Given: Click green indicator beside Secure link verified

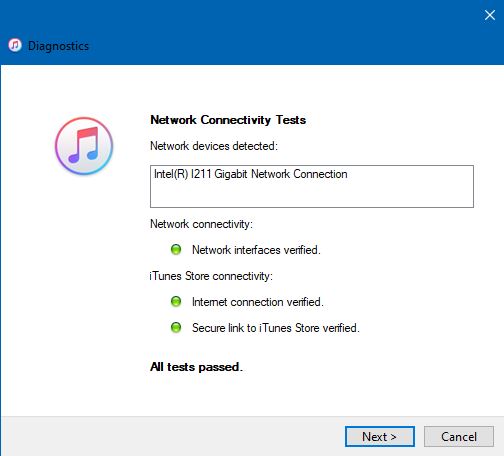Looking at the screenshot, I should click(x=176, y=328).
